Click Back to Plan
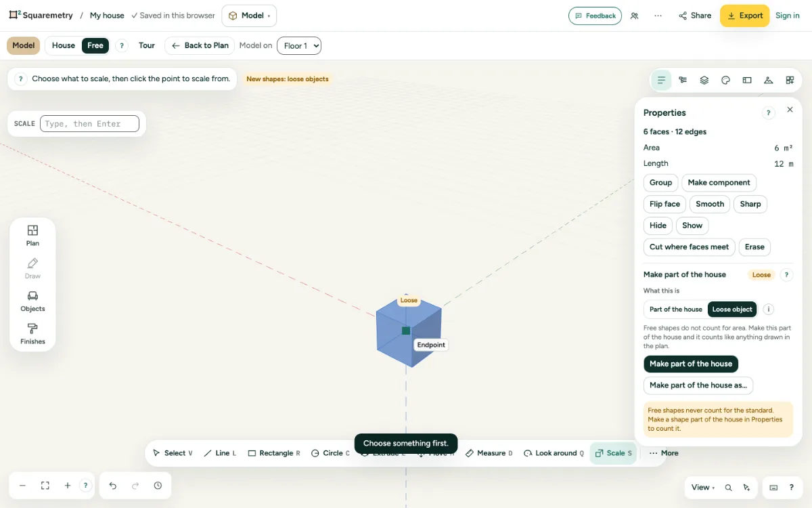This screenshot has height=508, width=812. (x=200, y=45)
